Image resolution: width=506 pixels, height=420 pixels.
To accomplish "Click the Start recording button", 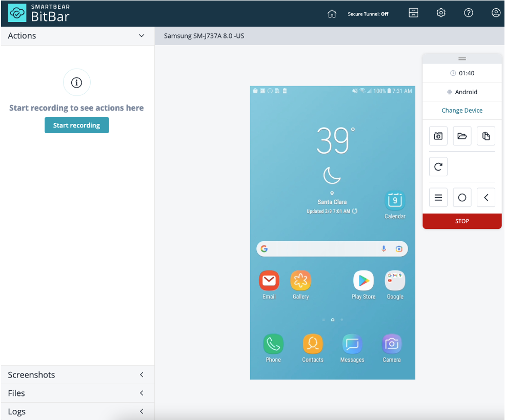I will click(76, 125).
